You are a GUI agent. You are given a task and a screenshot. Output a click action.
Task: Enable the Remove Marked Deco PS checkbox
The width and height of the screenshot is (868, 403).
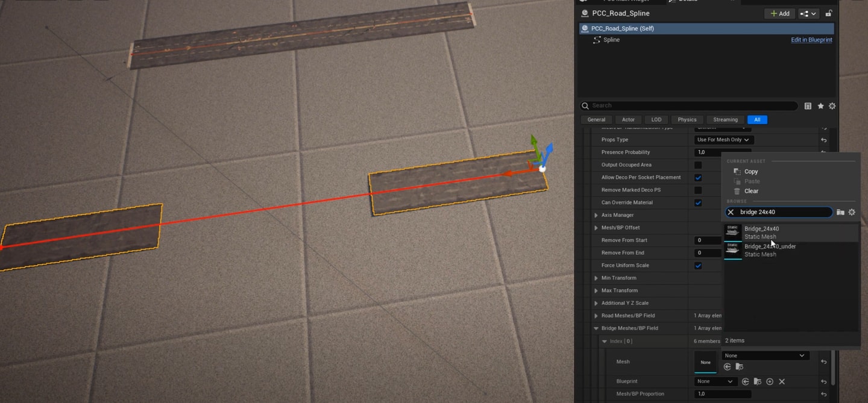coord(698,190)
